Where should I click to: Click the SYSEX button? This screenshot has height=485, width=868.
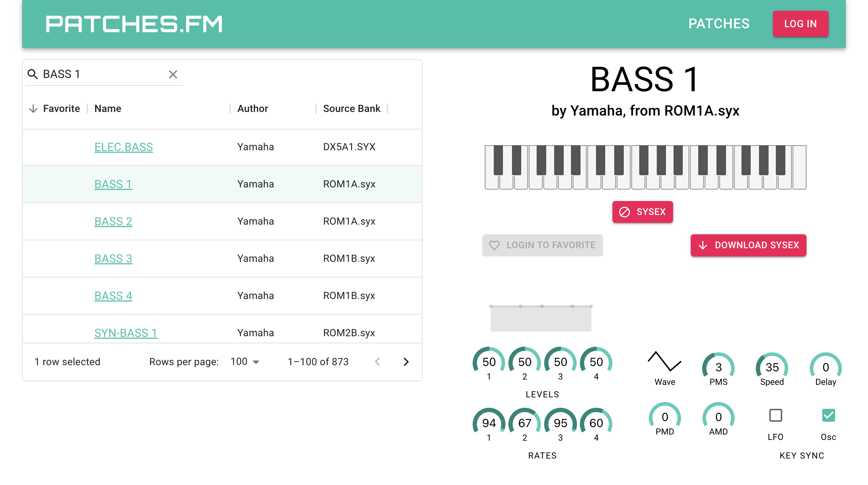[642, 212]
